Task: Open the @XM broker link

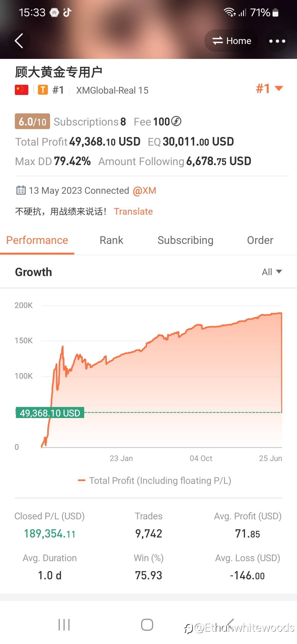Action: click(144, 190)
